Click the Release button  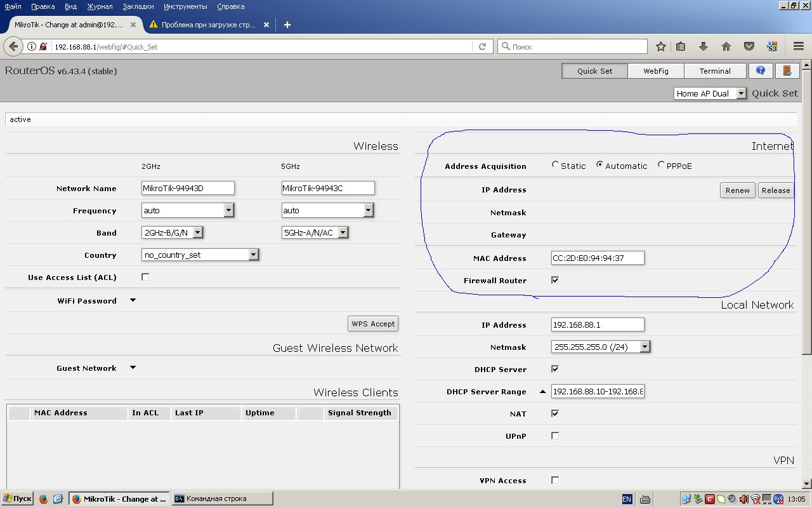pyautogui.click(x=776, y=190)
